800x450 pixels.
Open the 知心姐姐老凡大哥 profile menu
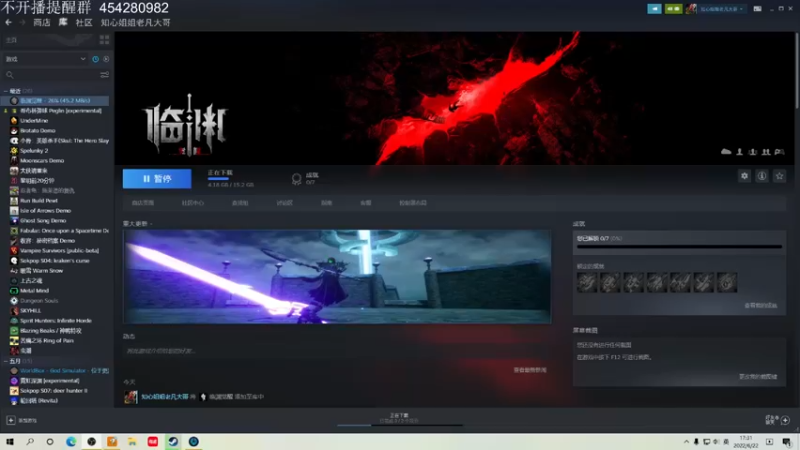[135, 22]
